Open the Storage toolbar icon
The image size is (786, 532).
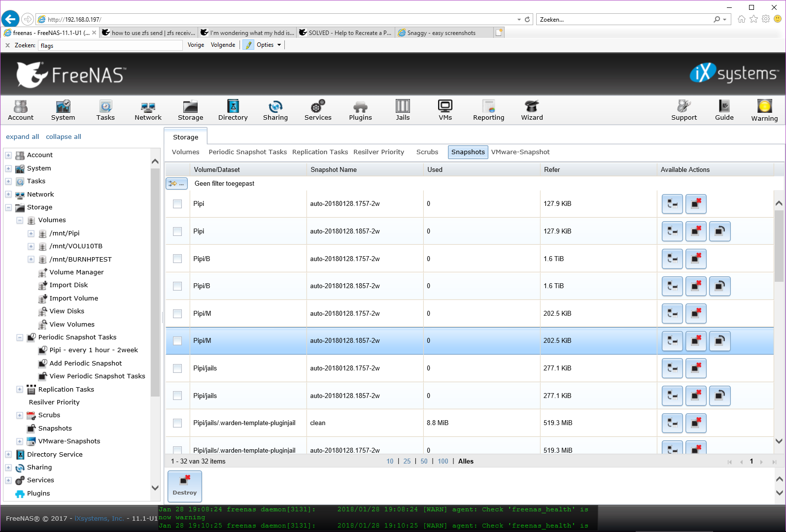[x=190, y=110]
